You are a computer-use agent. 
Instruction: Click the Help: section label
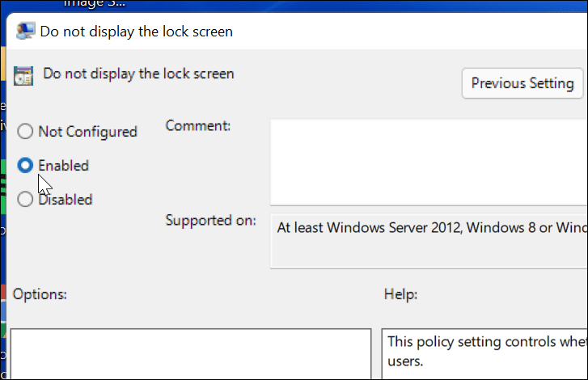pos(400,294)
